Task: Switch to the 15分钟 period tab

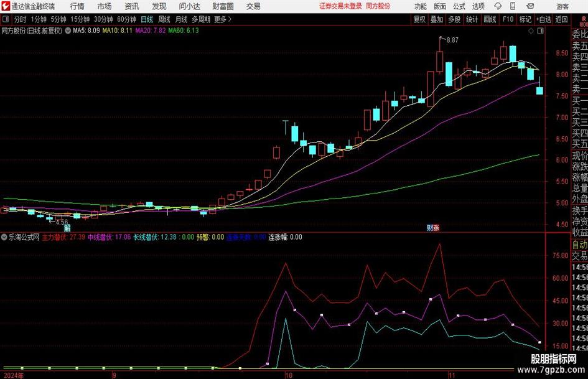Action: click(x=80, y=19)
